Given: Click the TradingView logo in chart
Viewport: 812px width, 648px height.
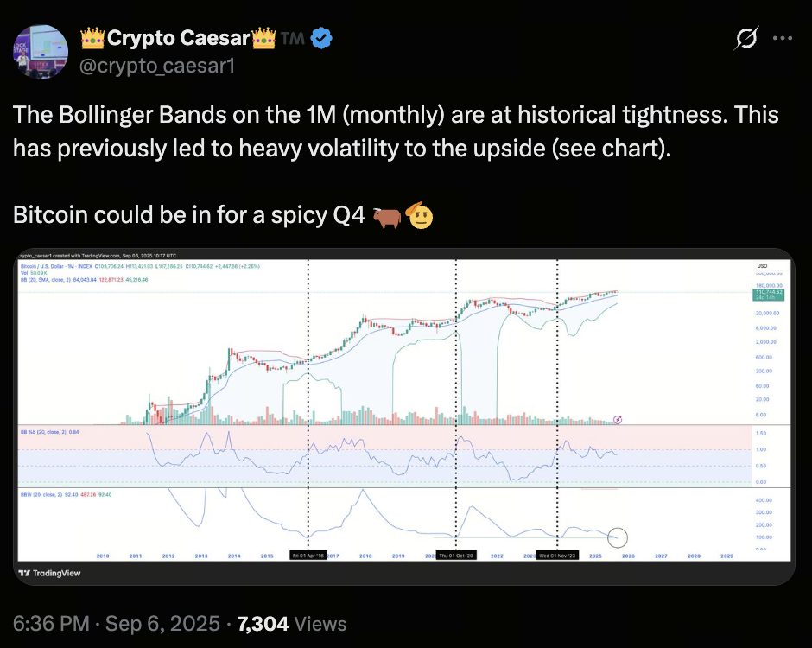Looking at the screenshot, I should click(50, 573).
